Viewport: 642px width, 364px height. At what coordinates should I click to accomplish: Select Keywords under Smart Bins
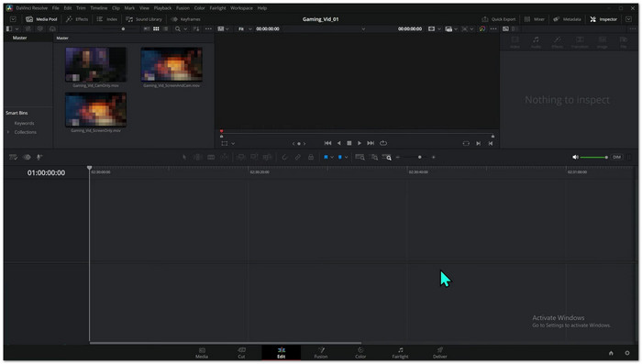click(x=24, y=123)
